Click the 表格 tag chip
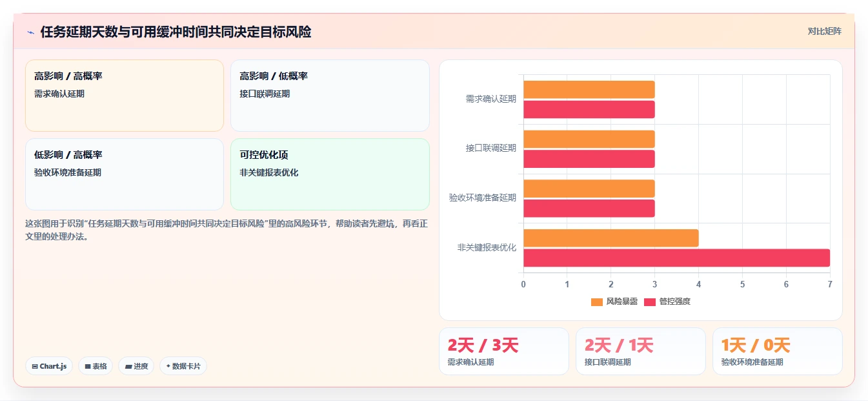868x401 pixels. click(96, 366)
